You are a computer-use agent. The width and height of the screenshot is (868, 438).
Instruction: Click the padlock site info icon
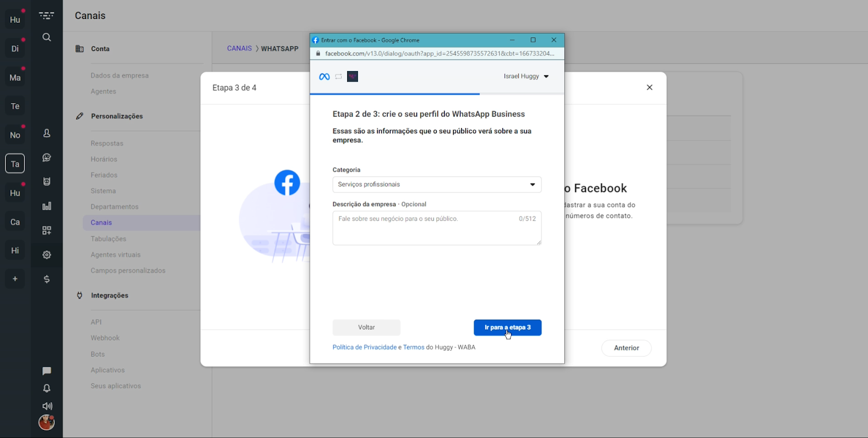pyautogui.click(x=318, y=54)
